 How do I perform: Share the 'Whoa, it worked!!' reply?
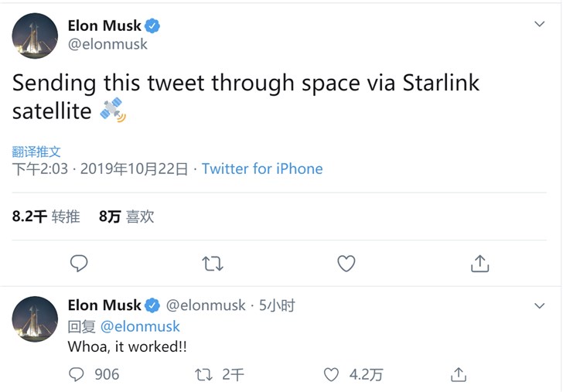(459, 374)
